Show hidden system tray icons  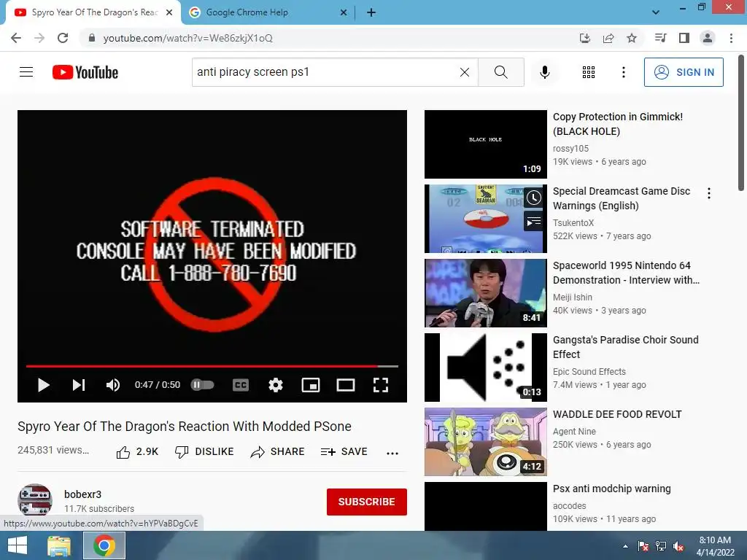[x=625, y=546]
